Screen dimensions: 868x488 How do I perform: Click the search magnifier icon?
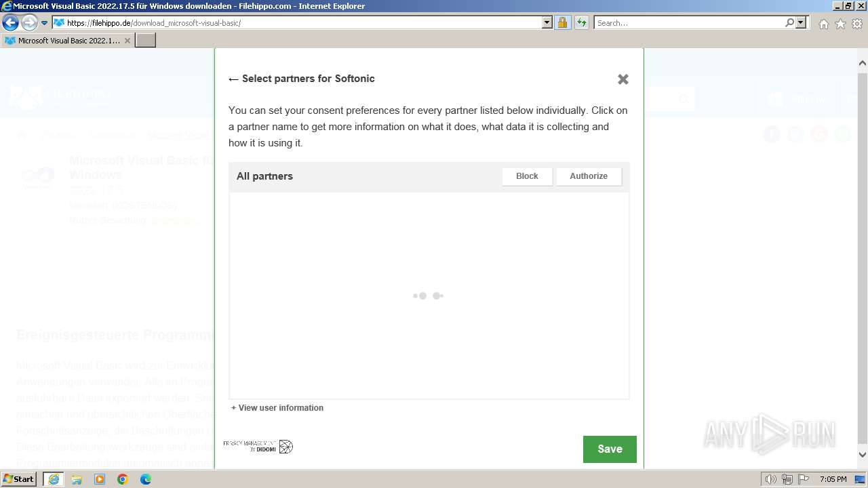789,22
